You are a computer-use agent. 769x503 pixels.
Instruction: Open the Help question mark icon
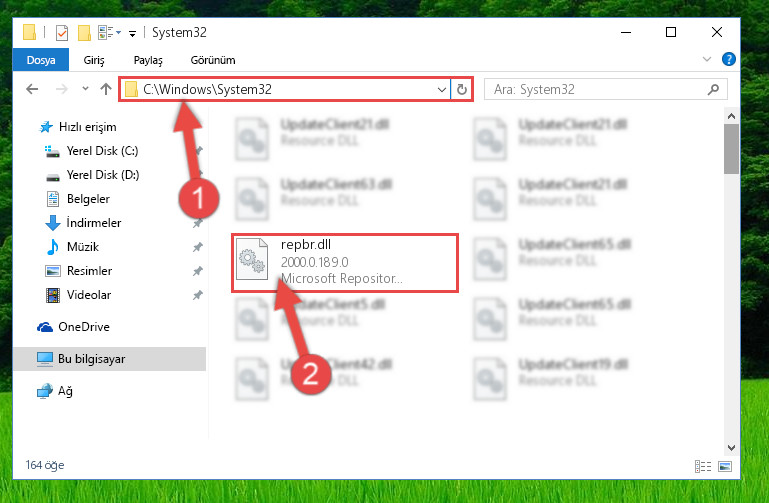(729, 59)
